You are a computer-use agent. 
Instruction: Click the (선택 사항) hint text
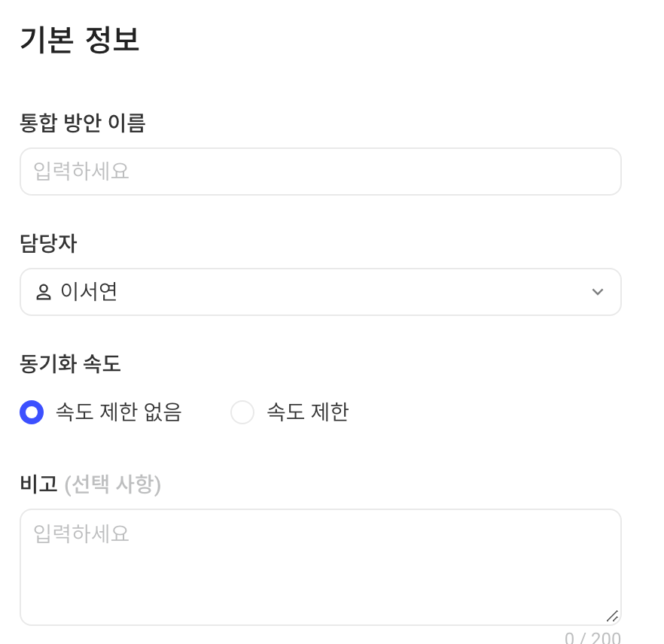pos(113,485)
